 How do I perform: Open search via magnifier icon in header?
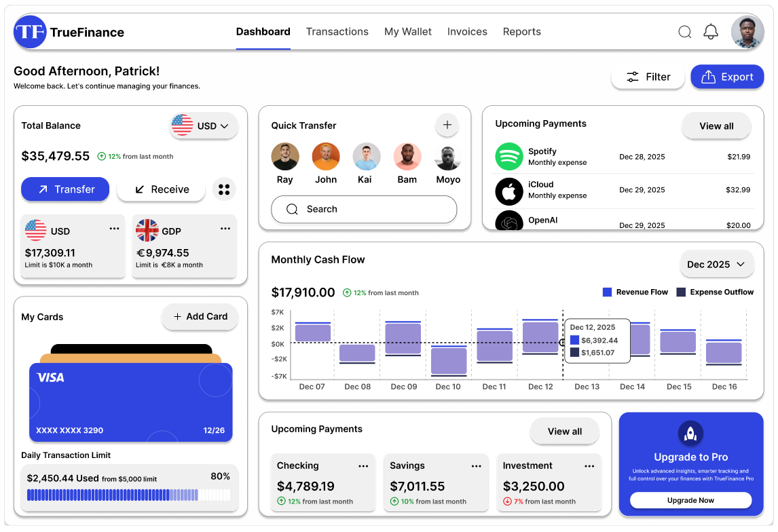point(685,32)
